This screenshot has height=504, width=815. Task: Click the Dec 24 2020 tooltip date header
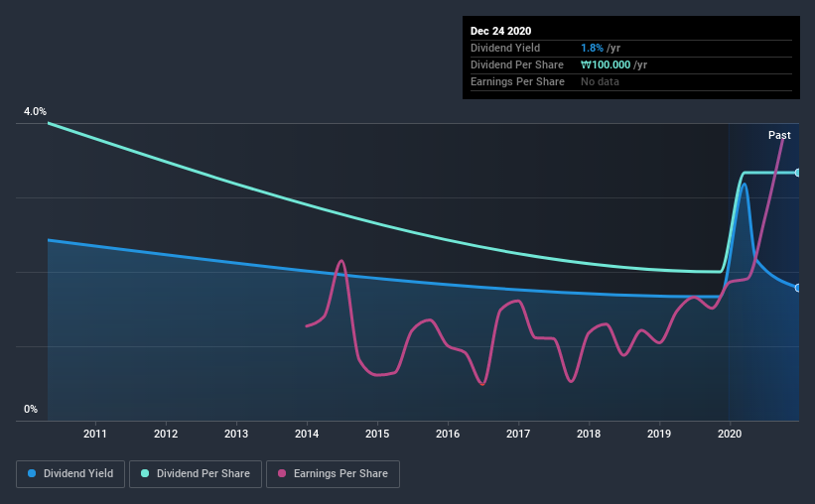click(x=500, y=31)
